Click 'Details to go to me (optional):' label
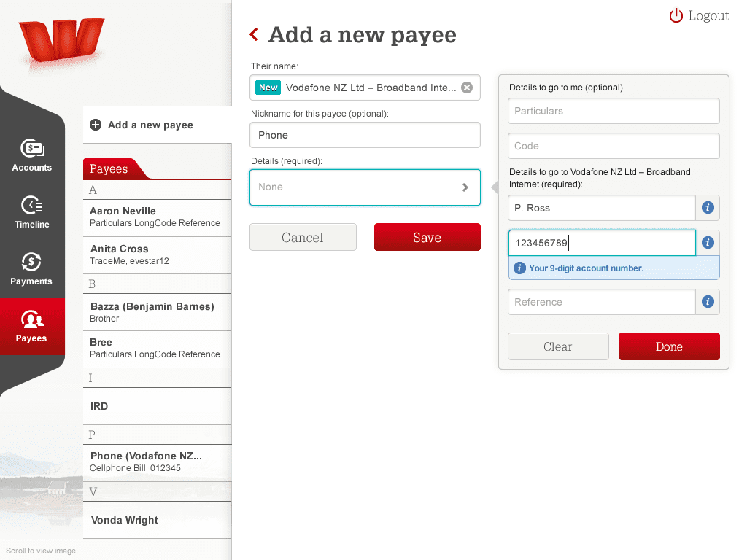This screenshot has height=560, width=747. (x=567, y=87)
